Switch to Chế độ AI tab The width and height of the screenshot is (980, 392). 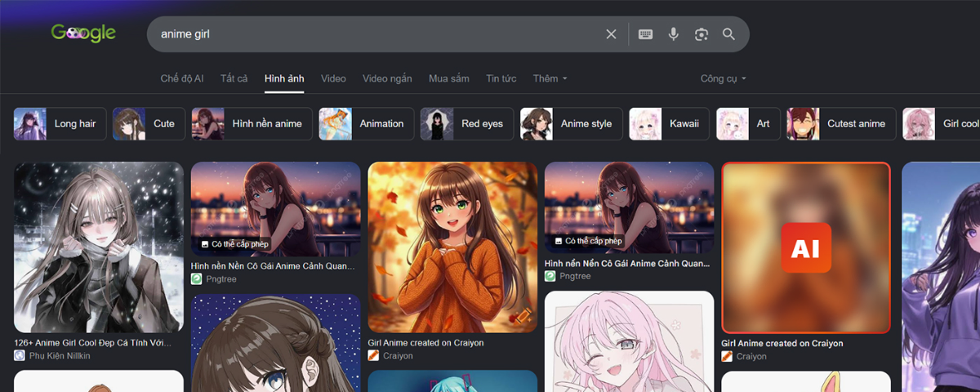181,78
